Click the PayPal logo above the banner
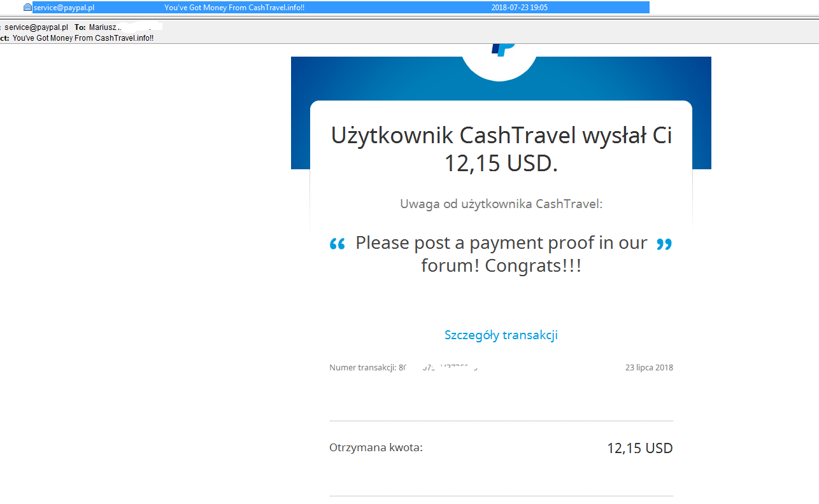 [502, 48]
